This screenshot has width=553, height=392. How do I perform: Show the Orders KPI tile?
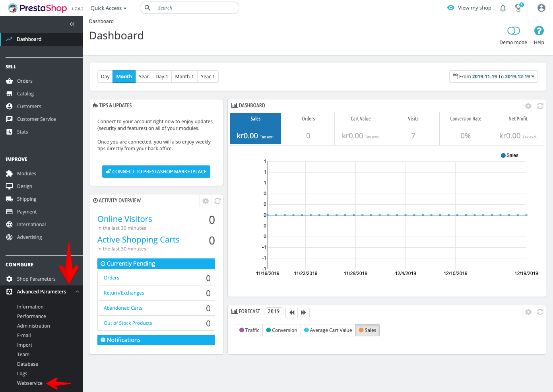[x=308, y=128]
